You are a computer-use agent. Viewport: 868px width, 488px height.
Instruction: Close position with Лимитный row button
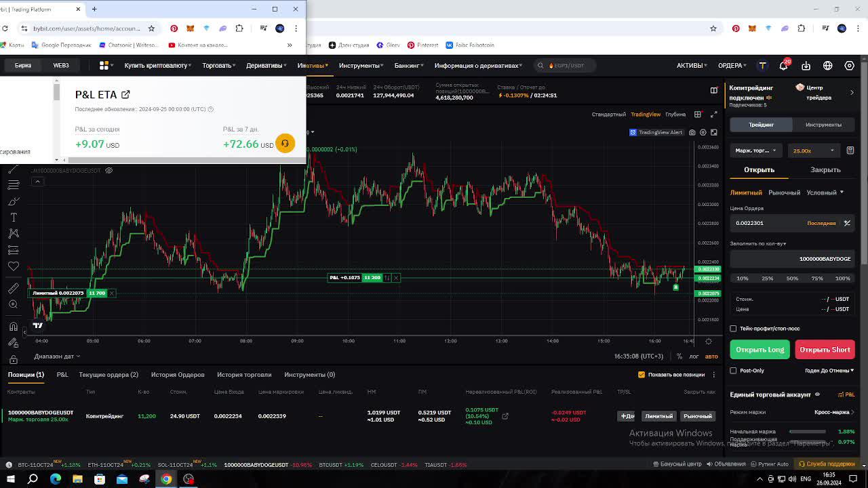click(658, 416)
